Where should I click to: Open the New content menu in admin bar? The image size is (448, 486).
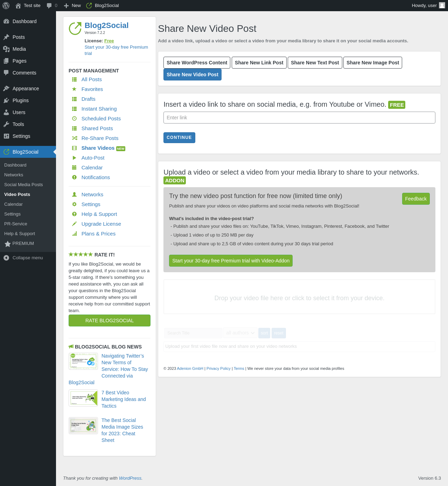72,6
